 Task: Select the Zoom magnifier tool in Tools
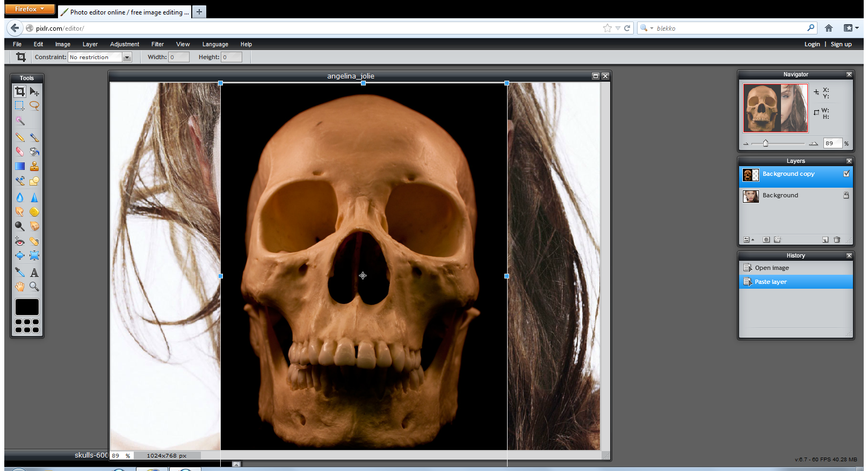[x=34, y=287]
